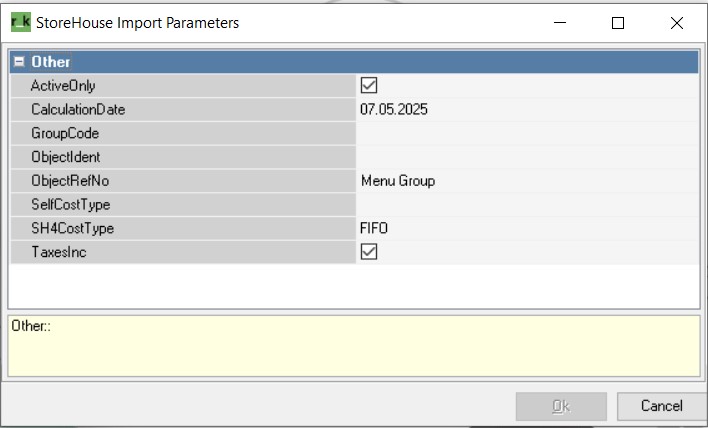The height and width of the screenshot is (428, 708).
Task: Click the r_k application icon in title bar
Action: (21, 22)
